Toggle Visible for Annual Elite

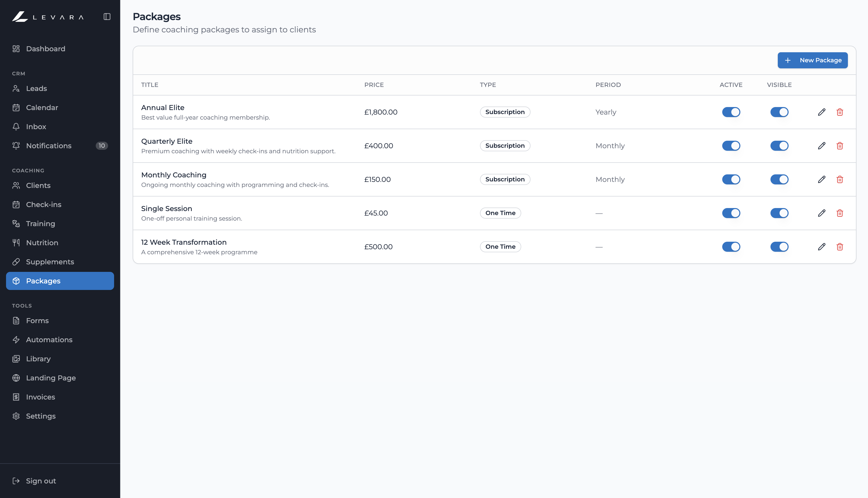point(779,112)
